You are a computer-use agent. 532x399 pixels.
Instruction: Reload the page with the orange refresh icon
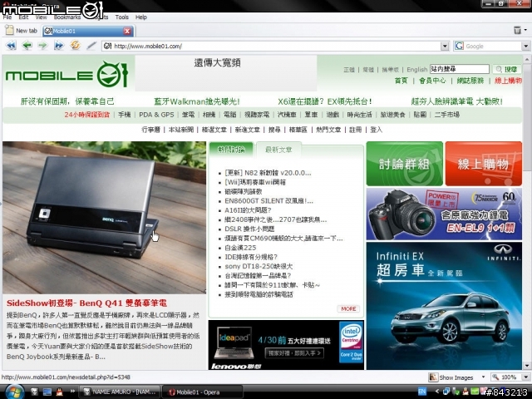(76, 45)
